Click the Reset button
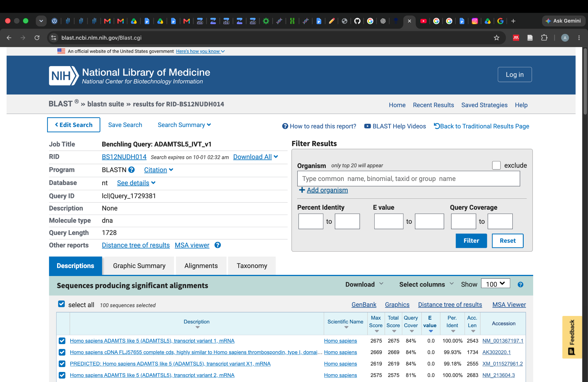 click(x=508, y=241)
